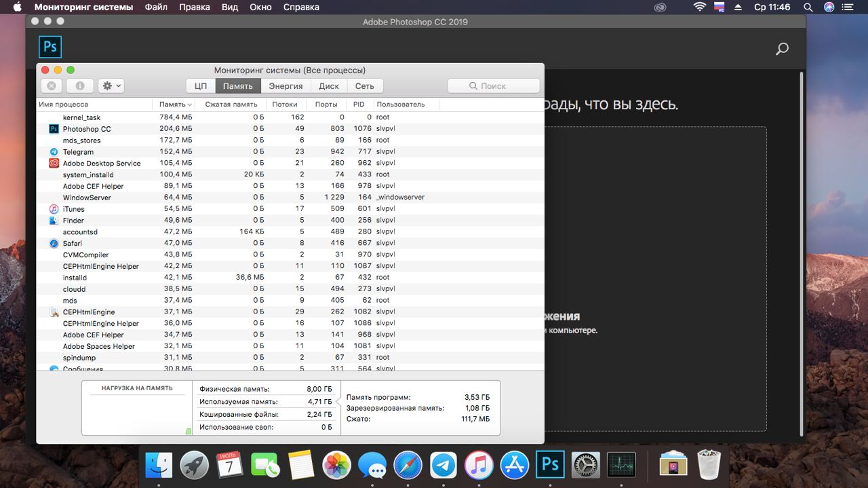868x488 pixels.
Task: Open FaceTime from the Dock
Action: click(x=266, y=466)
